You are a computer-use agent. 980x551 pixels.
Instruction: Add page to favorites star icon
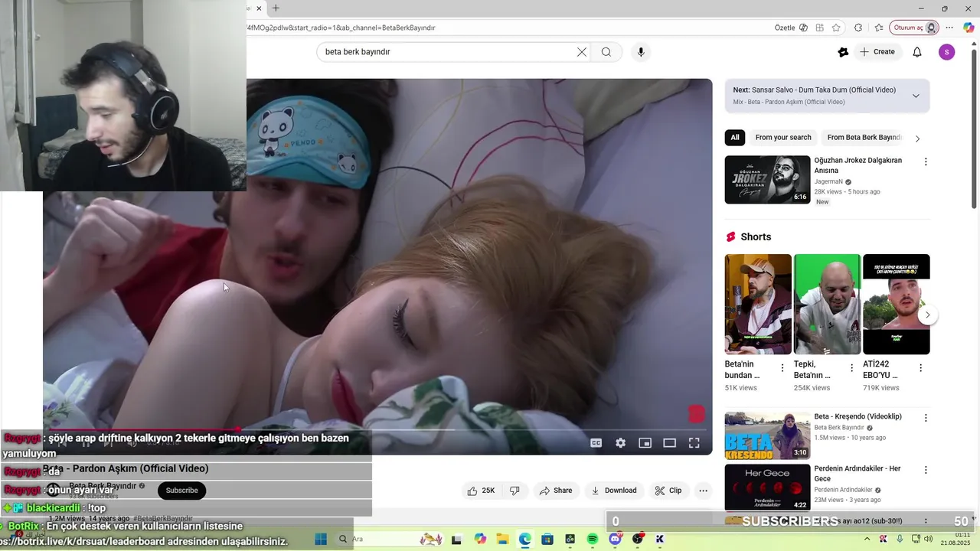(x=836, y=28)
